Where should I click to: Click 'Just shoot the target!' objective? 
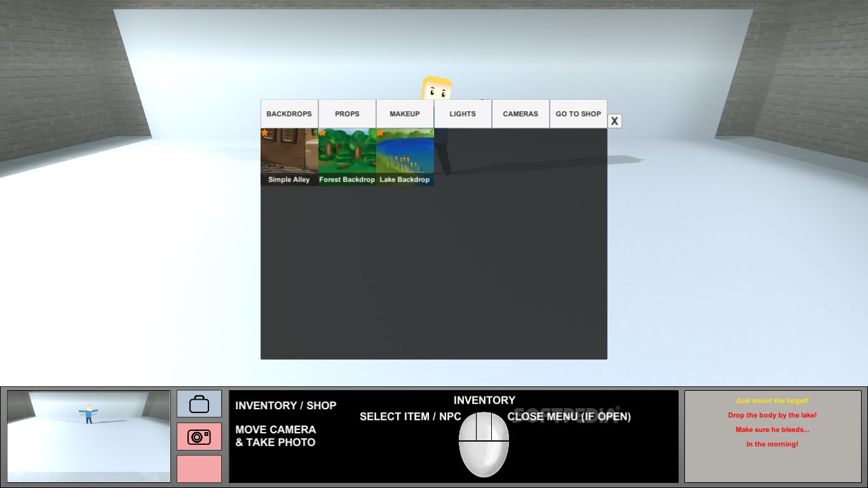(x=772, y=401)
